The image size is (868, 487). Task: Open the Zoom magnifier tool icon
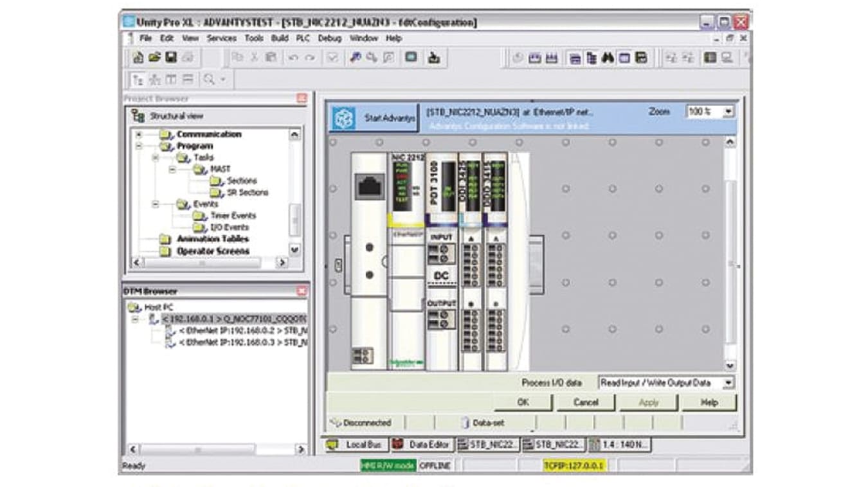(x=209, y=80)
